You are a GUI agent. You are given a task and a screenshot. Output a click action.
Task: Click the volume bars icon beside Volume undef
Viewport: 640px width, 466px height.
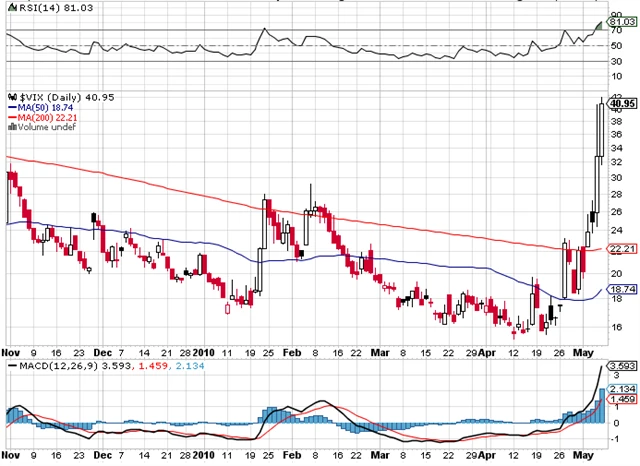click(x=10, y=127)
